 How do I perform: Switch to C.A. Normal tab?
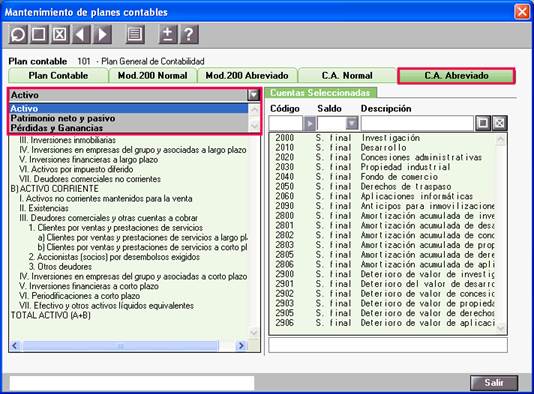coord(347,76)
